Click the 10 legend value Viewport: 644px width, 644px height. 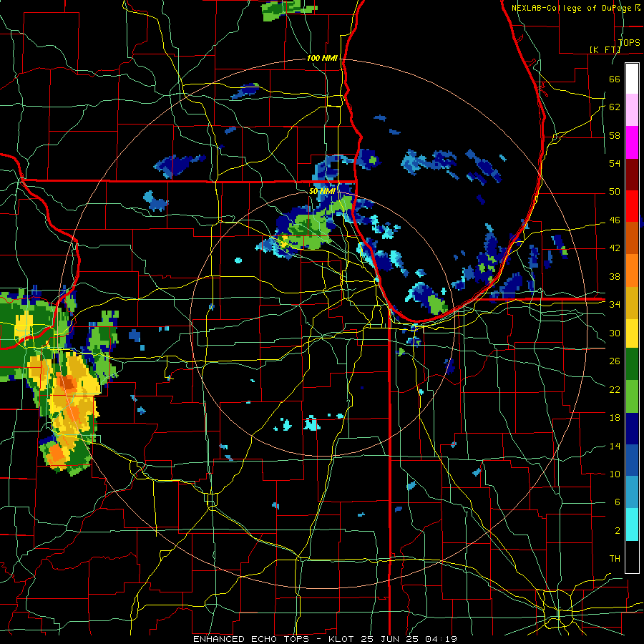pyautogui.click(x=615, y=474)
